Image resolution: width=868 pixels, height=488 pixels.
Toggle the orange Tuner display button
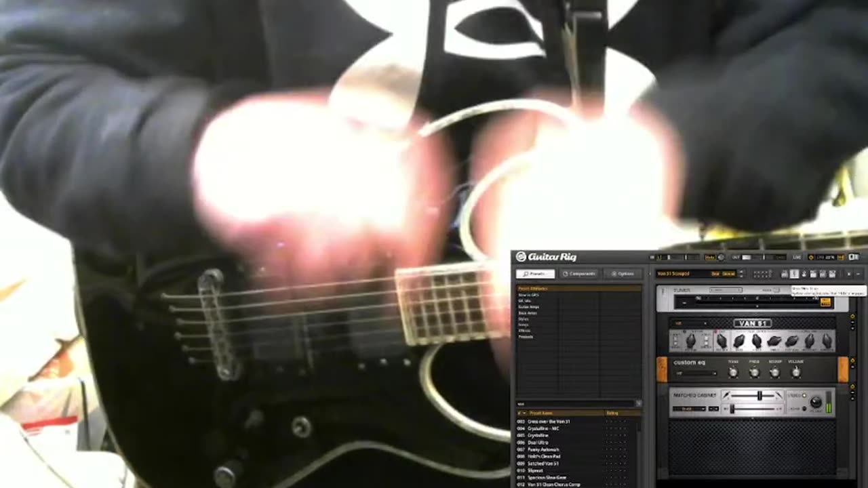click(825, 302)
